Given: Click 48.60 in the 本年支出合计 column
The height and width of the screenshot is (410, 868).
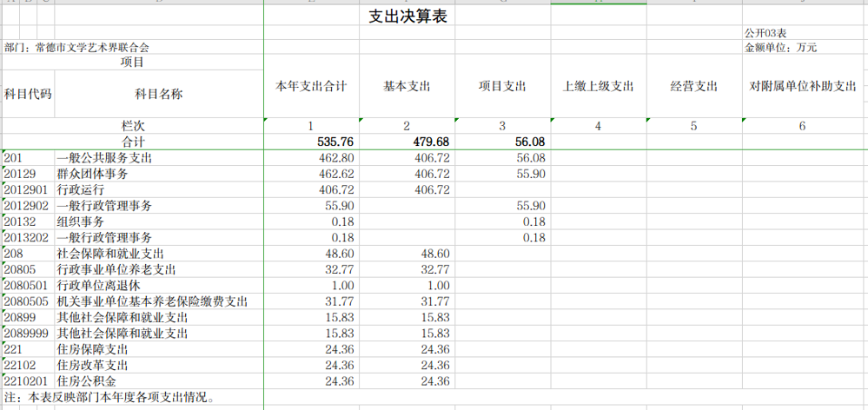Looking at the screenshot, I should [340, 254].
